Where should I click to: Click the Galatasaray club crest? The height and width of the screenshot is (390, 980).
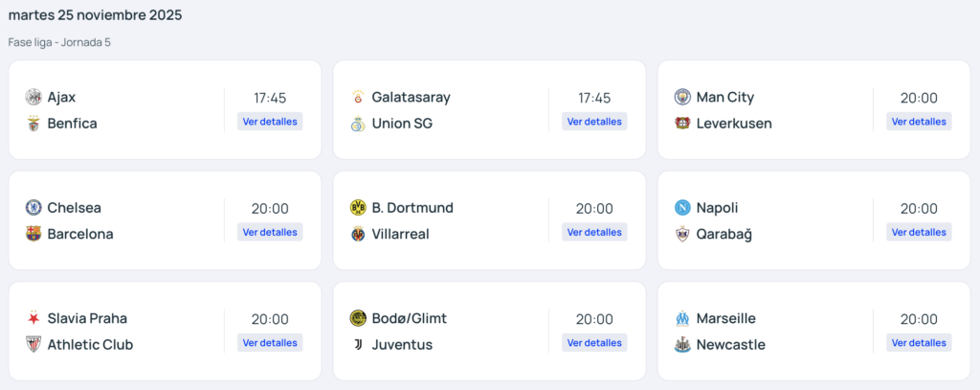coord(358,97)
